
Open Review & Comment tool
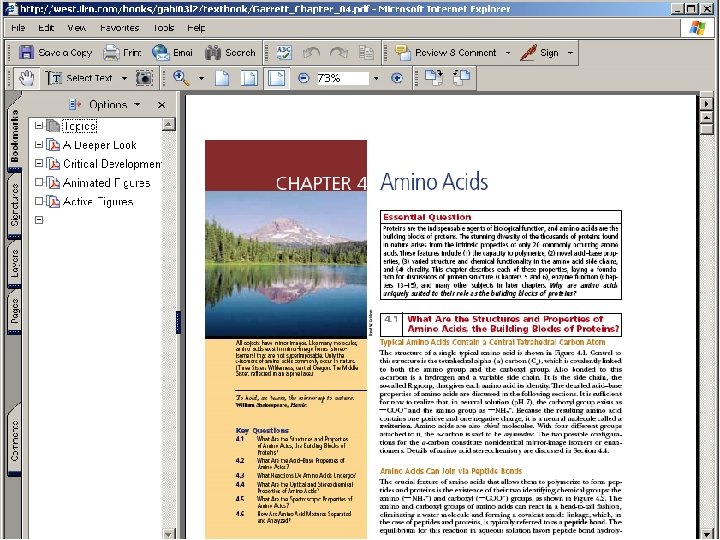click(445, 53)
